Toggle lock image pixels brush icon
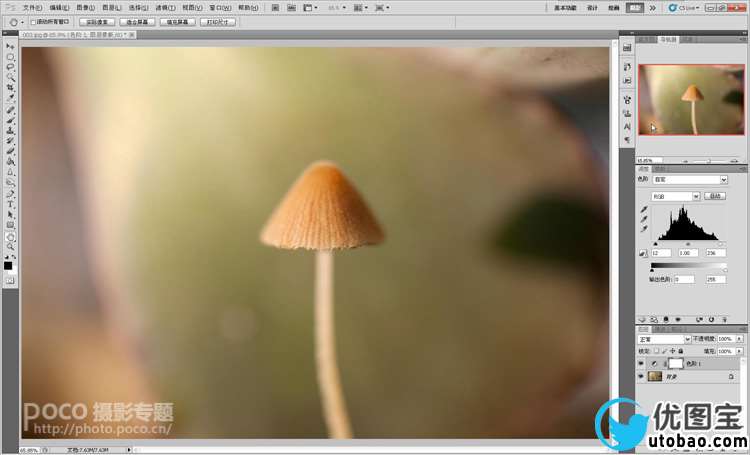Screen dimensions: 750x455 [665, 351]
